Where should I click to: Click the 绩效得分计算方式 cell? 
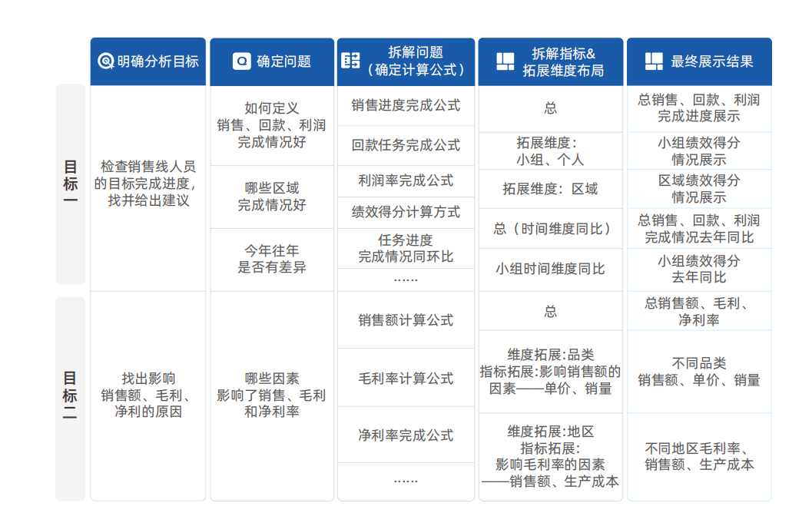[x=406, y=212]
